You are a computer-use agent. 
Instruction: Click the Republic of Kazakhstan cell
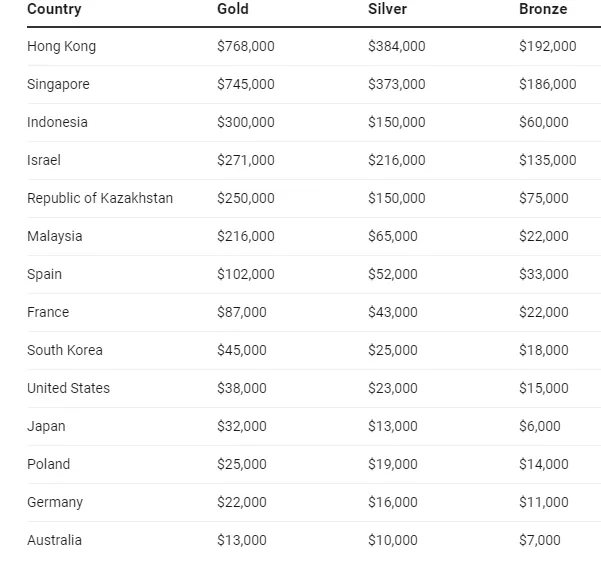pyautogui.click(x=100, y=198)
